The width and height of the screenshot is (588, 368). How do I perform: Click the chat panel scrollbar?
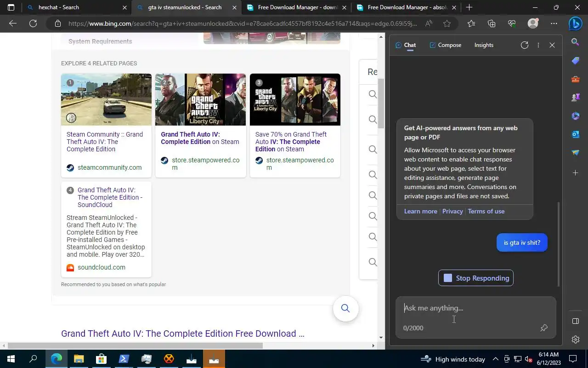pyautogui.click(x=559, y=244)
